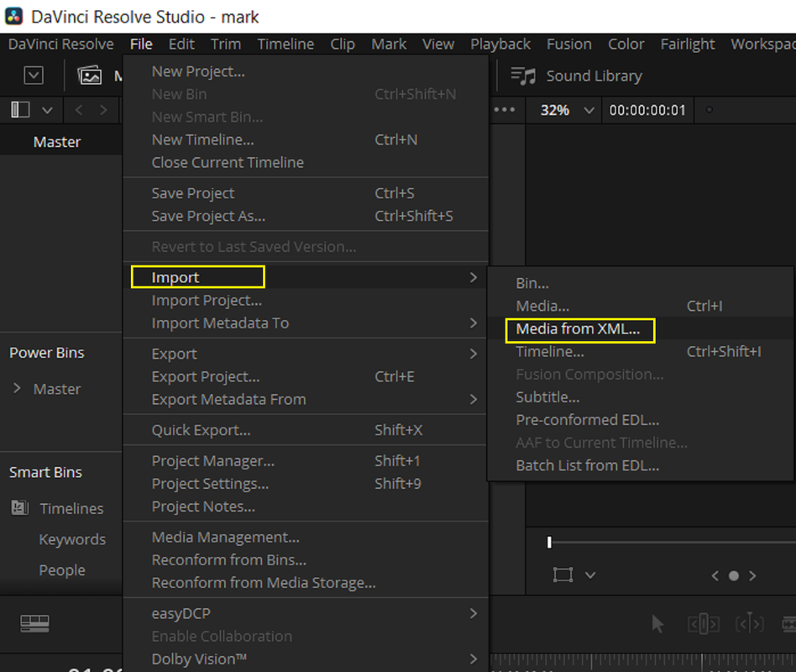Screen dimensions: 796x672
Task: Open the Fairlight menu
Action: click(x=688, y=45)
